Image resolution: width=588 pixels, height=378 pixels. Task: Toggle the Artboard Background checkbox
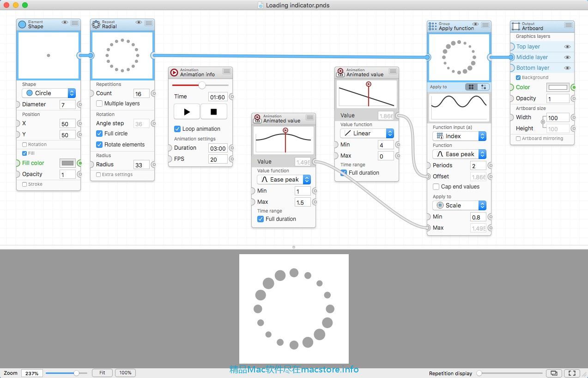pyautogui.click(x=518, y=78)
